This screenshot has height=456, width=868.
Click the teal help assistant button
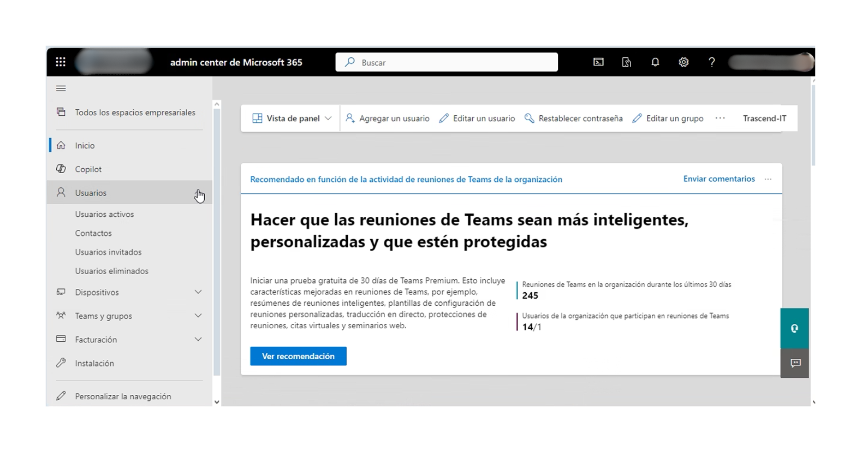click(x=794, y=328)
